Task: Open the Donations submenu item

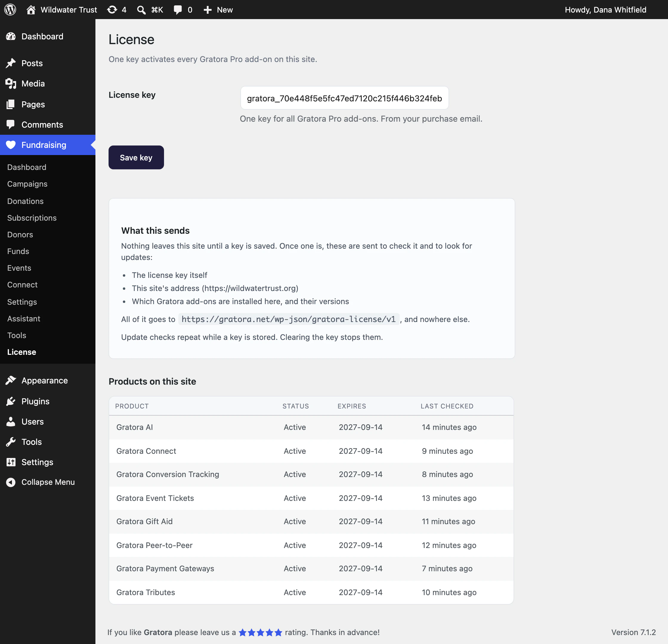Action: (x=25, y=201)
